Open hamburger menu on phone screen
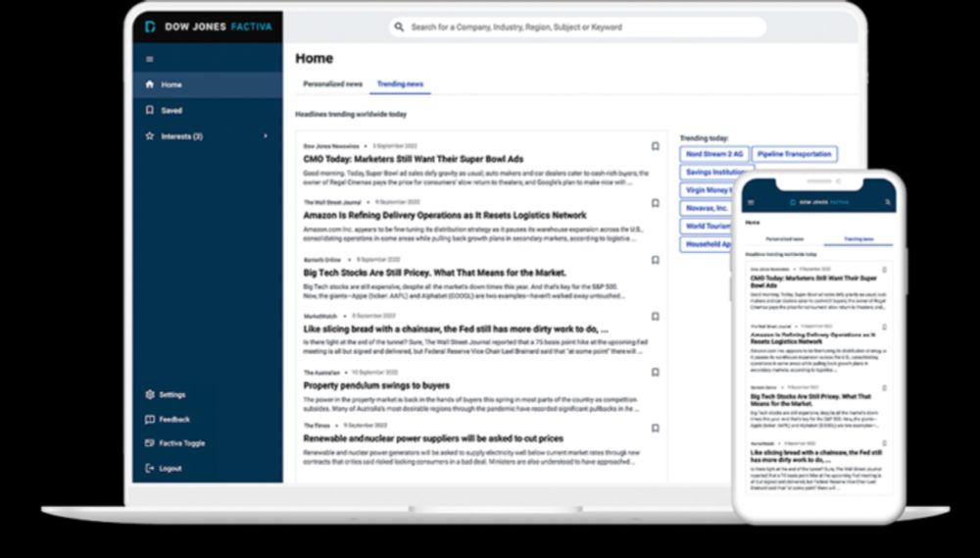This screenshot has width=980, height=558. click(x=751, y=202)
